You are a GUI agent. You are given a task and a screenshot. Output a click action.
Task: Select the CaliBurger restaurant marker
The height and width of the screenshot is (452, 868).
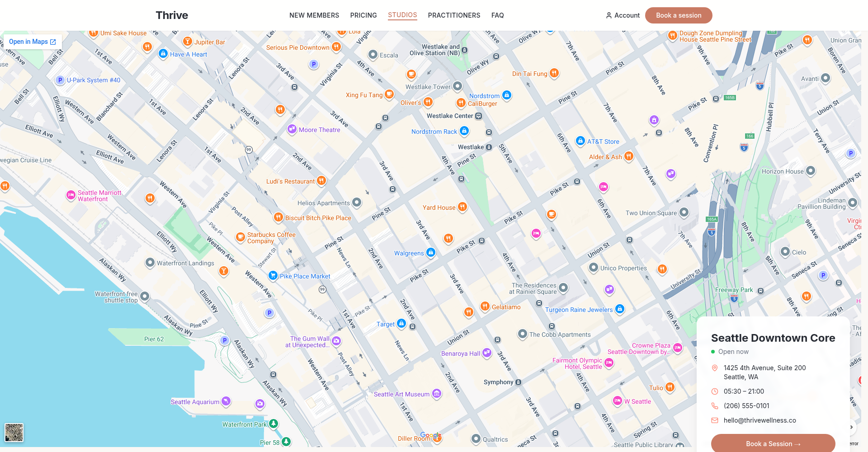[x=461, y=103]
